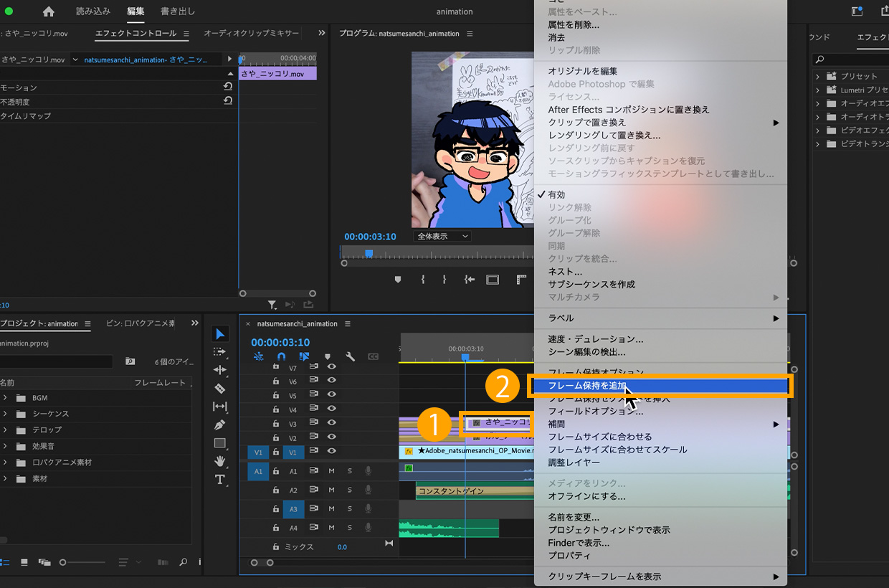Choose 調整レイヤー from context menu
Image resolution: width=889 pixels, height=588 pixels.
click(660, 463)
